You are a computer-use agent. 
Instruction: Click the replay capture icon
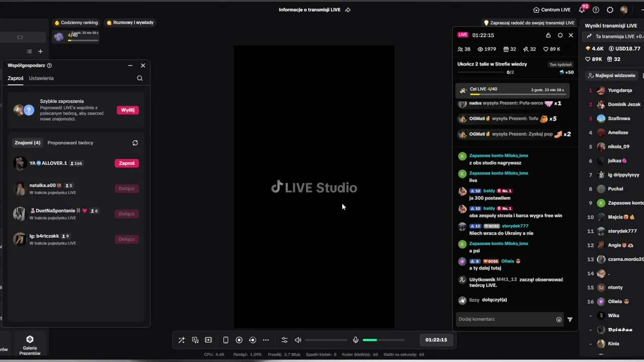pyautogui.click(x=253, y=340)
